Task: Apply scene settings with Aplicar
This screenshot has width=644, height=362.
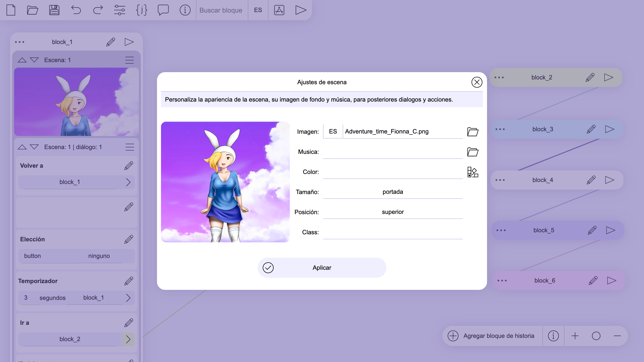Action: pos(322,268)
